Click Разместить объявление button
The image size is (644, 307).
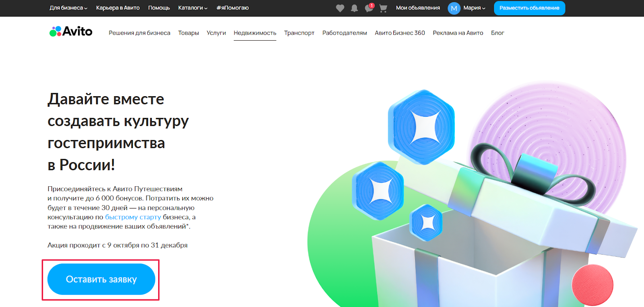tap(529, 8)
